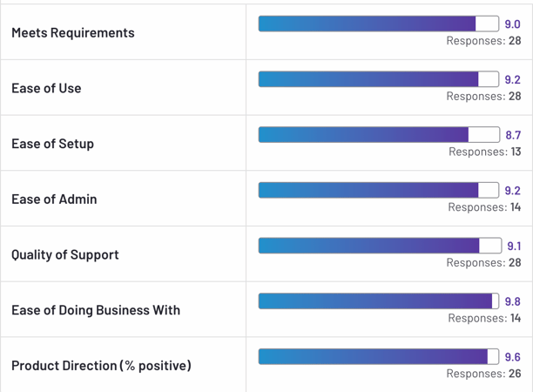Click the 9.6 score value

(x=513, y=356)
